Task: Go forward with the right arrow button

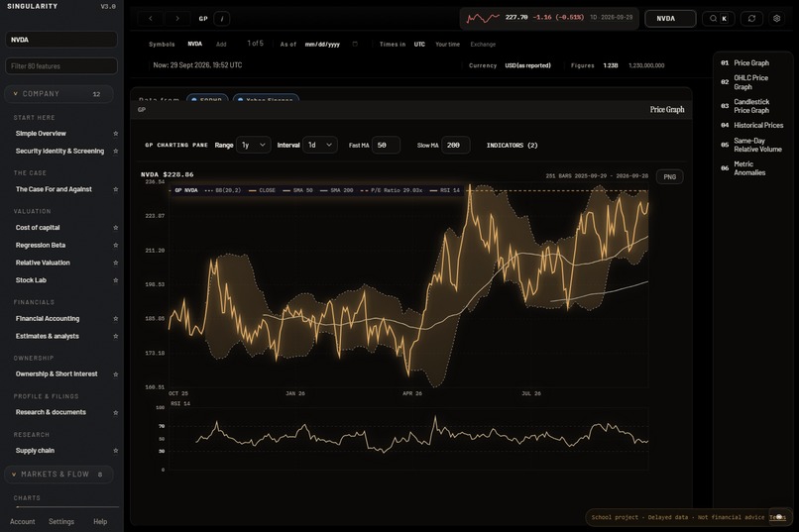Action: coord(177,18)
